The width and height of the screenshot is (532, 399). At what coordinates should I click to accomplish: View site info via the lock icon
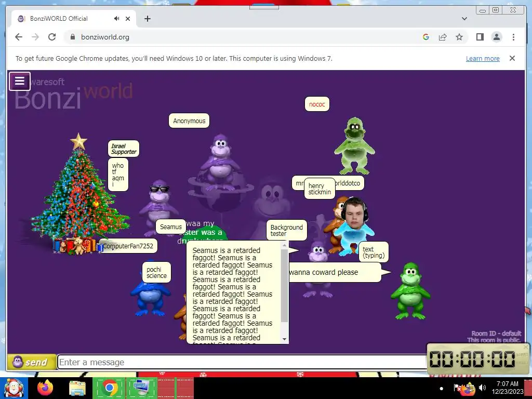pyautogui.click(x=72, y=37)
